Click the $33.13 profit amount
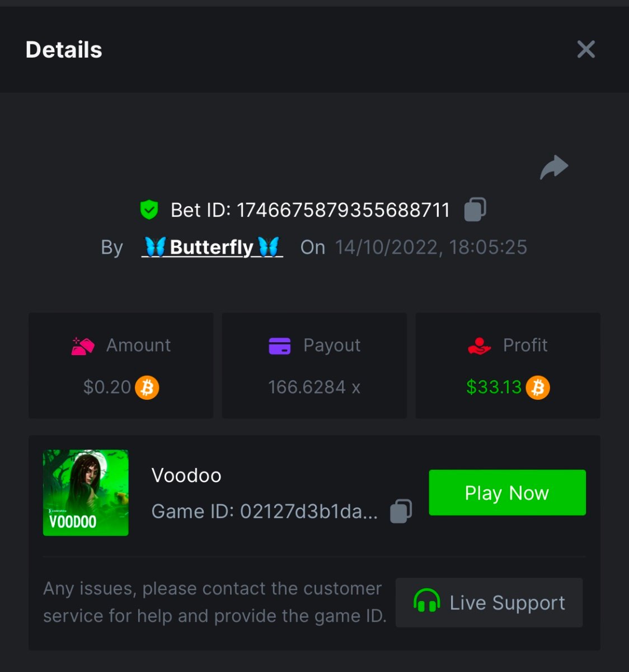The image size is (629, 672). (494, 387)
